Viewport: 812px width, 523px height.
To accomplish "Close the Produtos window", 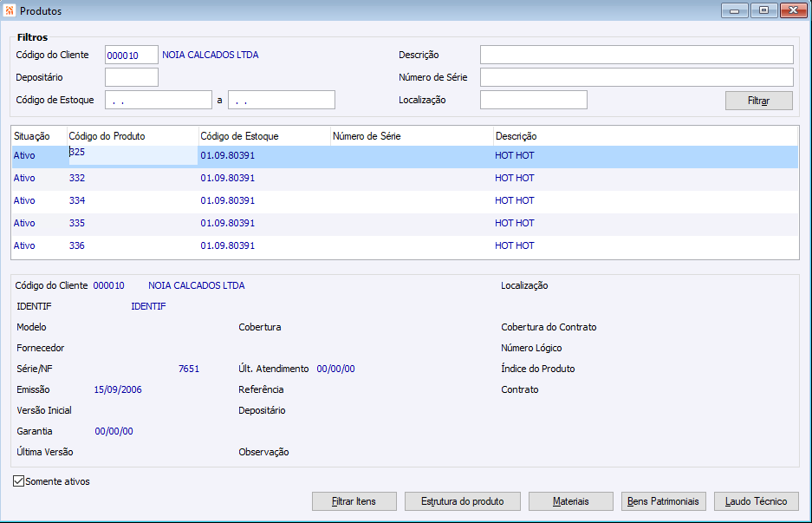I will pyautogui.click(x=793, y=10).
